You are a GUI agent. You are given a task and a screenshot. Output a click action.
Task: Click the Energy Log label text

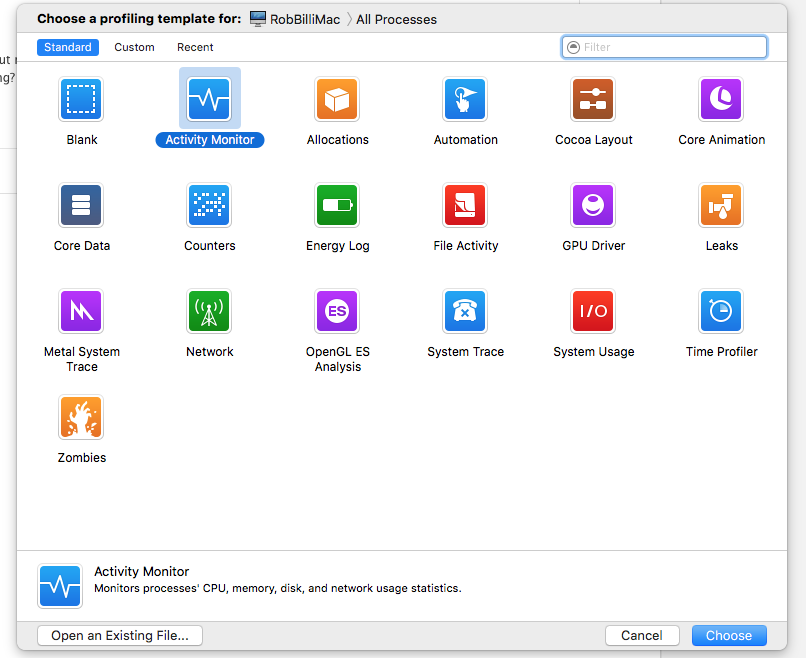tap(338, 246)
